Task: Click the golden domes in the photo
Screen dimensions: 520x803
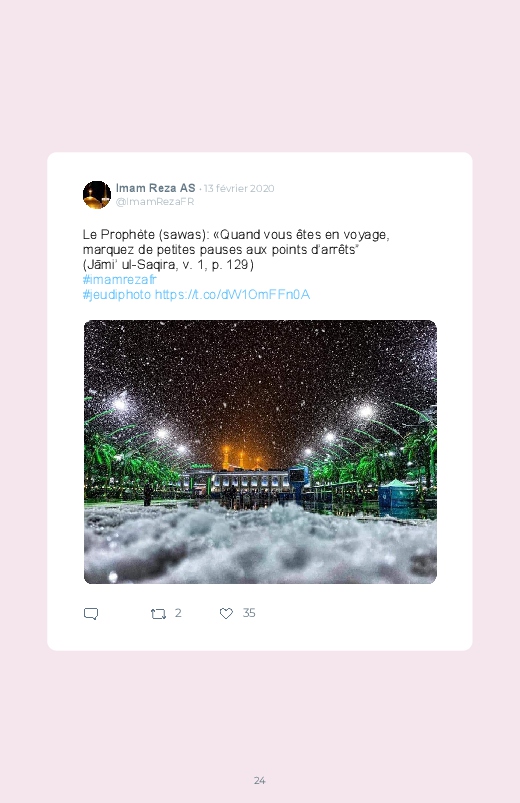Action: pos(241,457)
